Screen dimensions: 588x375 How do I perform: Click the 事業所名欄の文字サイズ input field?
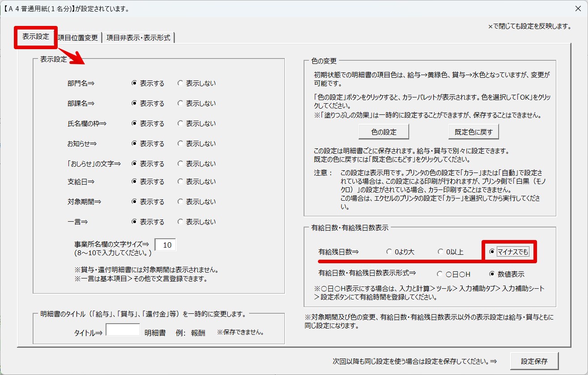tap(165, 245)
